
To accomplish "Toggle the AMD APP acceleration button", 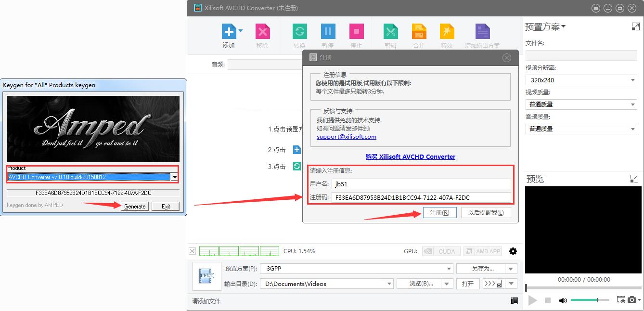I will coord(482,251).
